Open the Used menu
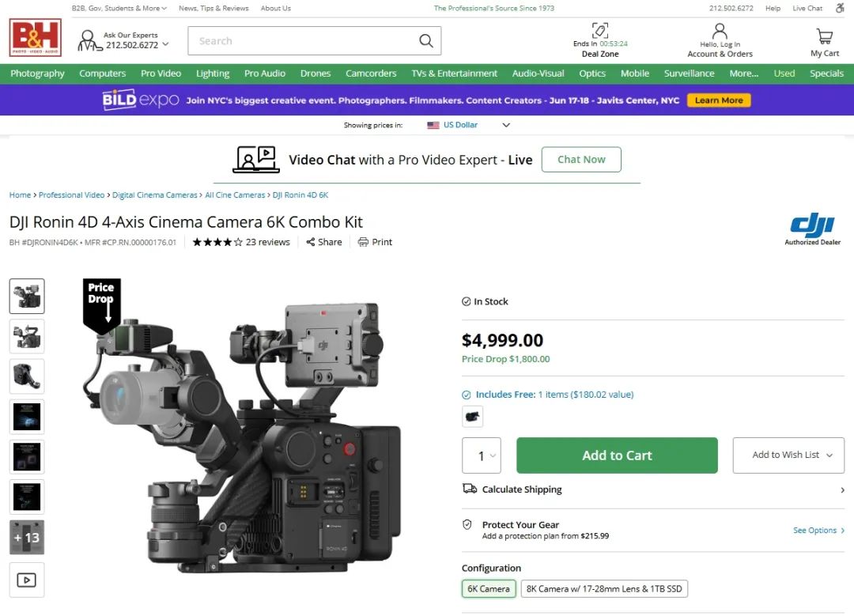 [x=784, y=74]
